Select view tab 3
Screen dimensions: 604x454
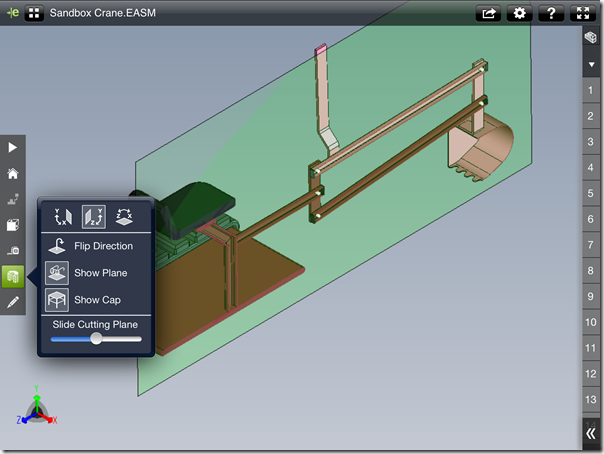tap(591, 142)
